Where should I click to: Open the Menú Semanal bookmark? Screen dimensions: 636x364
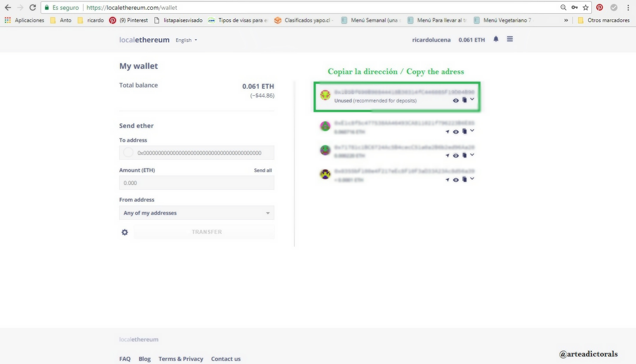[370, 20]
